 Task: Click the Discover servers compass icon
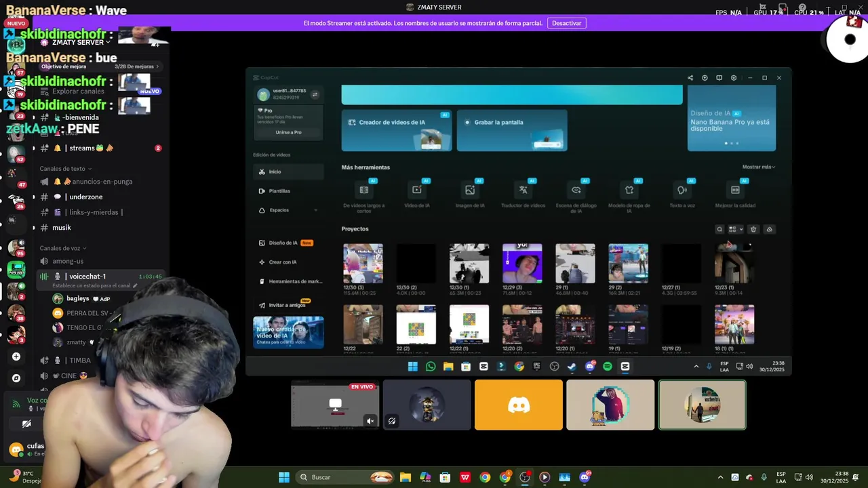pyautogui.click(x=16, y=378)
